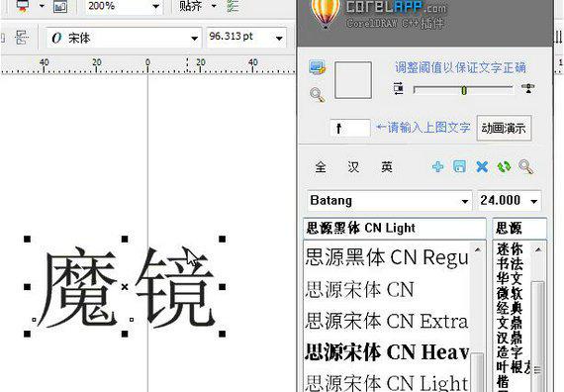Click the color monitor icon in top toolbar
Viewport: 564px width, 392px height.
23,6
